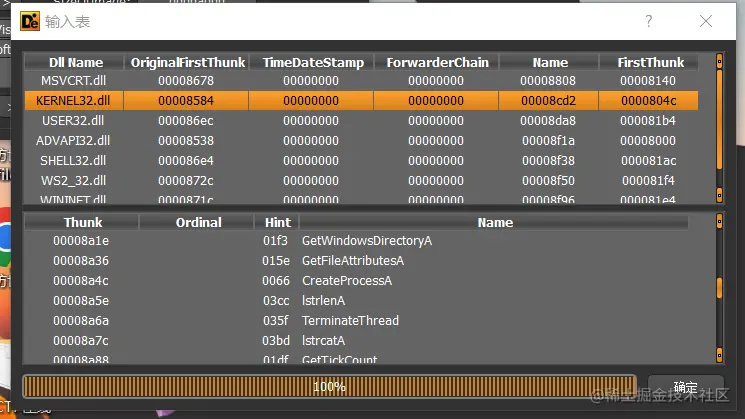Click thunk address 00008a36
This screenshot has width=745, height=419.
[x=81, y=261]
